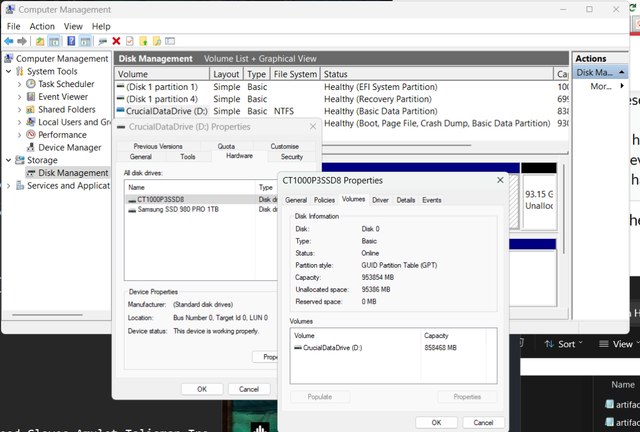Open Details tab in CT1000P3SSD8 Properties
Viewport: 640px width, 432px height.
click(406, 200)
